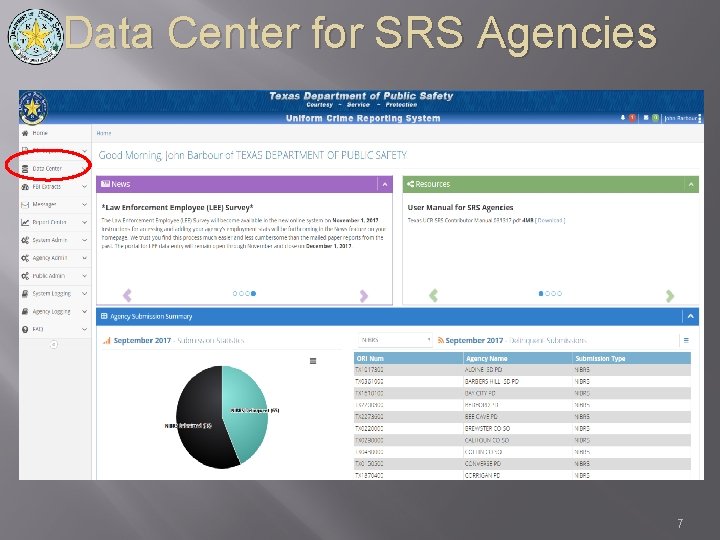
Task: Show next News item with purple right arrow
Action: click(x=364, y=295)
